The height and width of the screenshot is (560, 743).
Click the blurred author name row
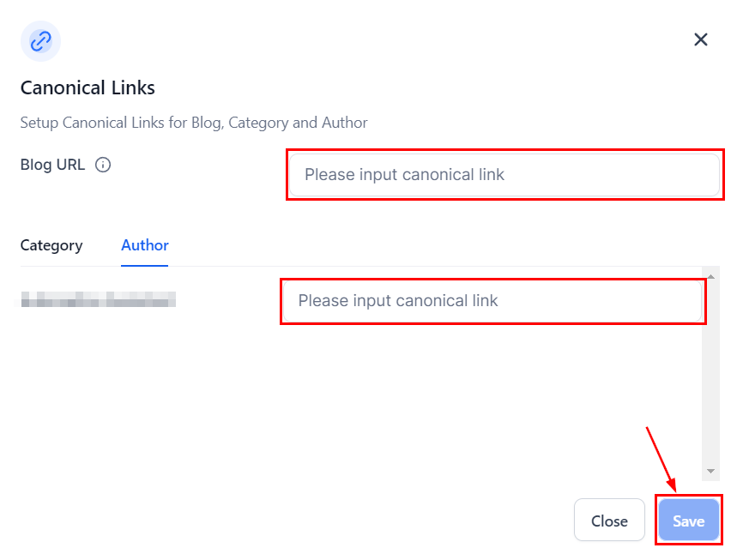[99, 299]
